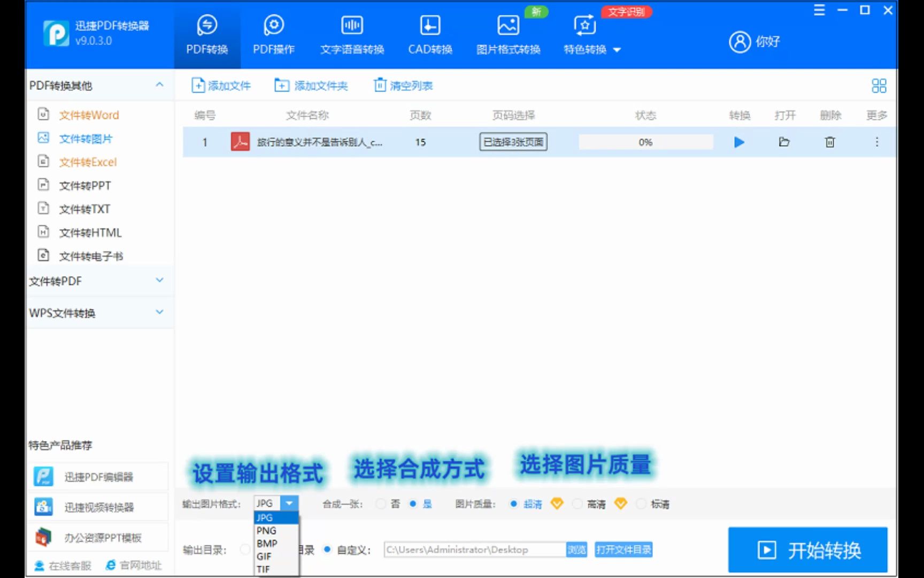Choose PNG in the format list
This screenshot has width=924, height=578.
(276, 530)
